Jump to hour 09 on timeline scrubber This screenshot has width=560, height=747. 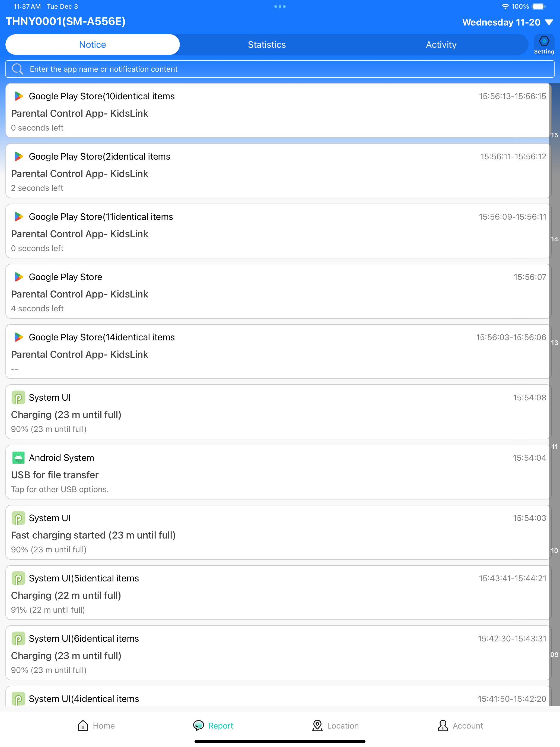click(x=555, y=654)
